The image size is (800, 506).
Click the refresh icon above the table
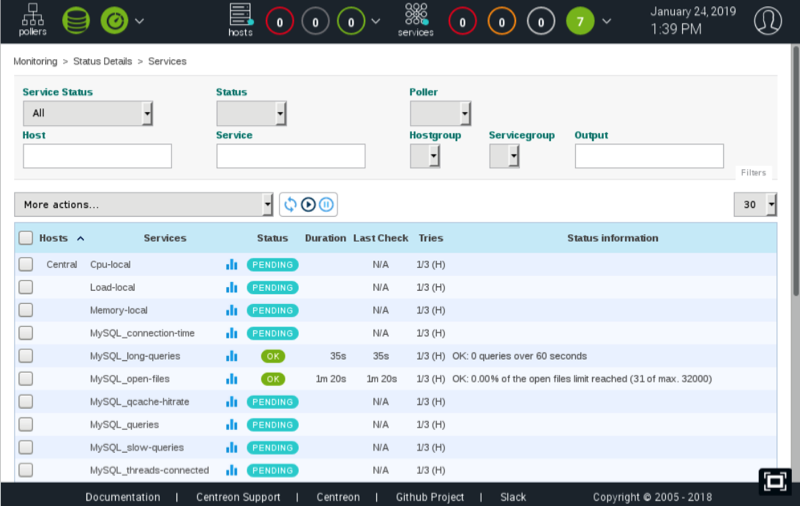click(x=291, y=204)
